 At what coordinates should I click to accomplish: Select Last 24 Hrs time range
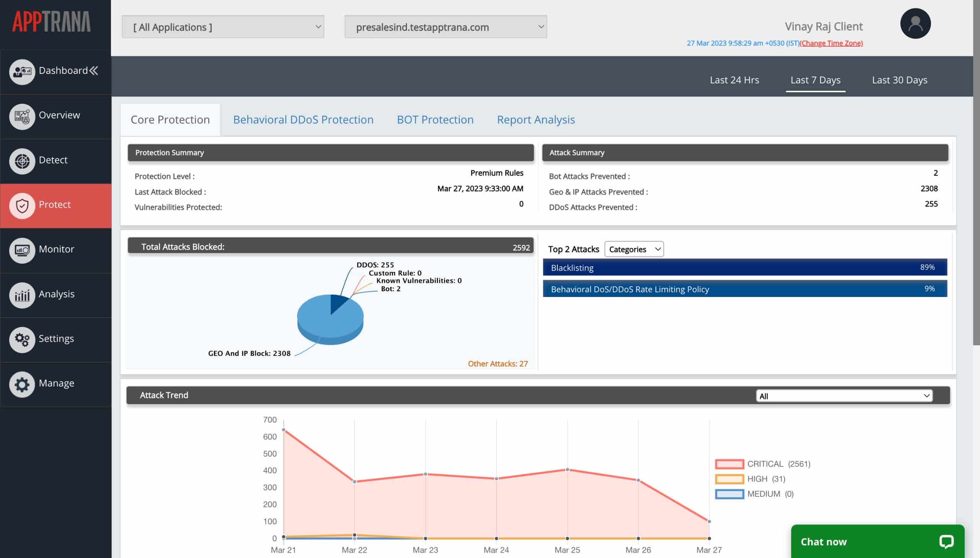[734, 80]
